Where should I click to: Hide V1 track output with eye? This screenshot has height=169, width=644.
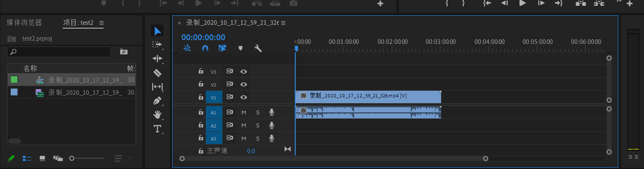point(244,97)
